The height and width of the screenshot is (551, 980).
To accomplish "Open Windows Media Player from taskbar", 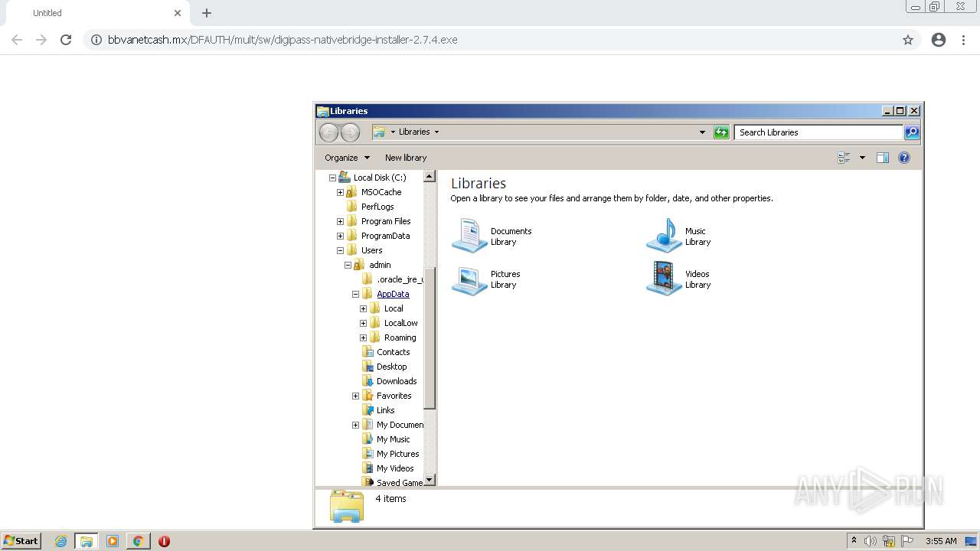I will (113, 541).
